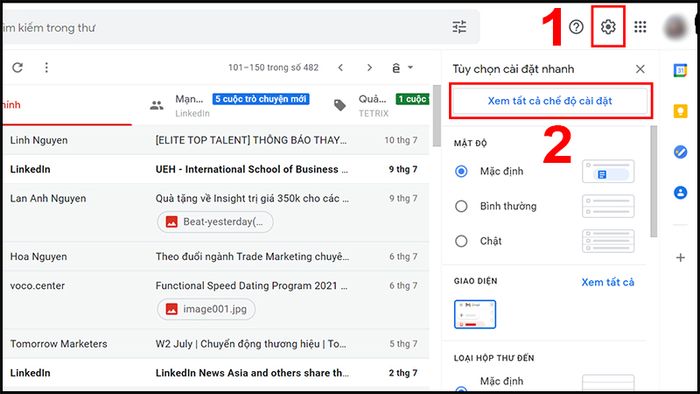Open UEH International School of Business email
Screen dimensions: 700x394
pyautogui.click(x=216, y=169)
